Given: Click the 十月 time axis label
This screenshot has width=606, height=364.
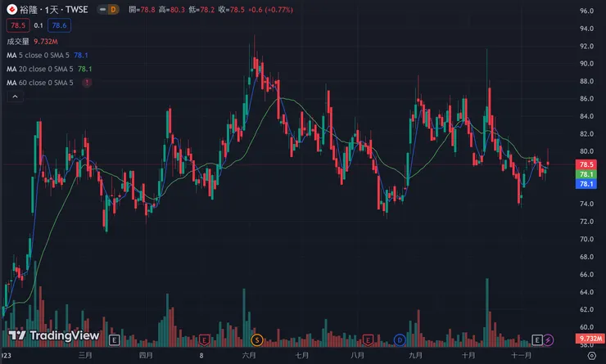Looking at the screenshot, I should [x=468, y=355].
